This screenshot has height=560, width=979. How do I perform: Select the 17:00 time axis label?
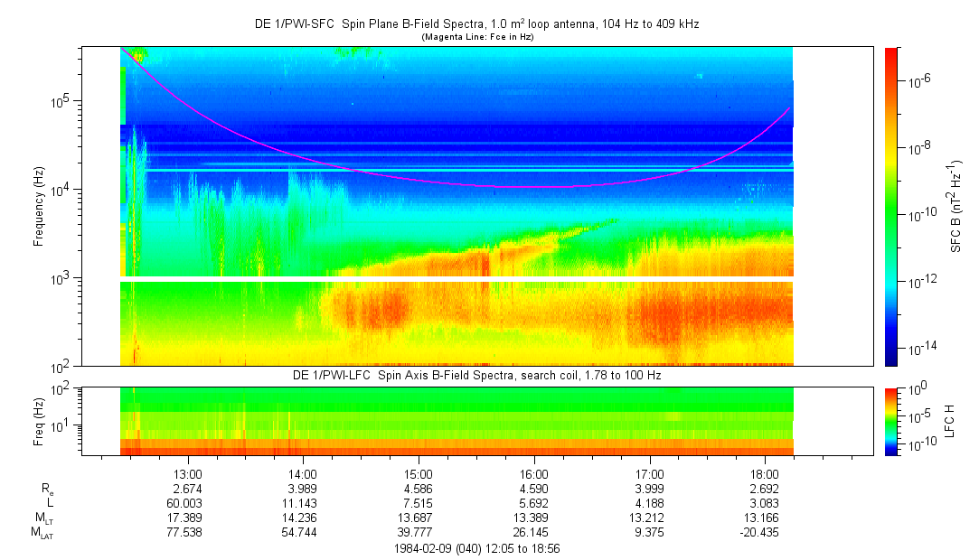(650, 474)
